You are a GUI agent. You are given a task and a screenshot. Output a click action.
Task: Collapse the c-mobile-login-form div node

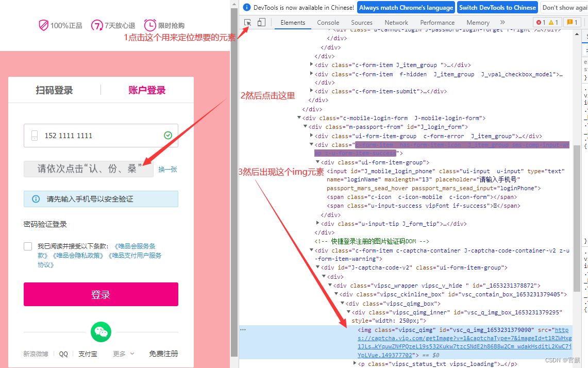click(x=299, y=118)
